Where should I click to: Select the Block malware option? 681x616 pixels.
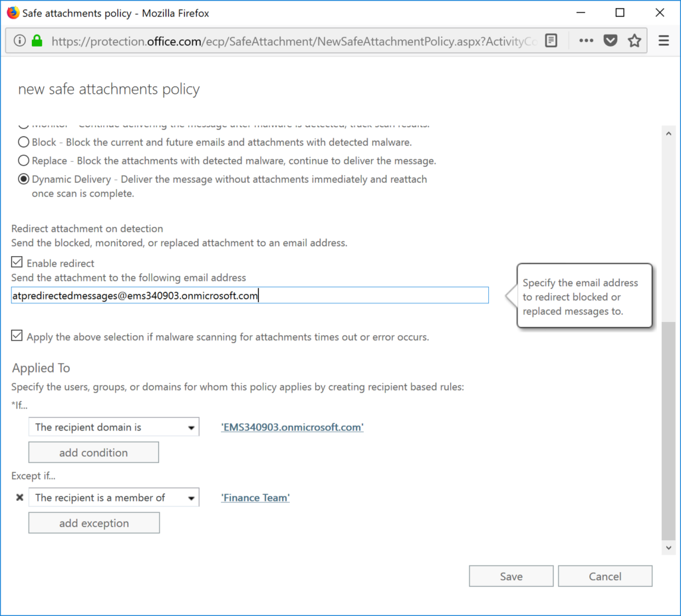click(x=23, y=142)
